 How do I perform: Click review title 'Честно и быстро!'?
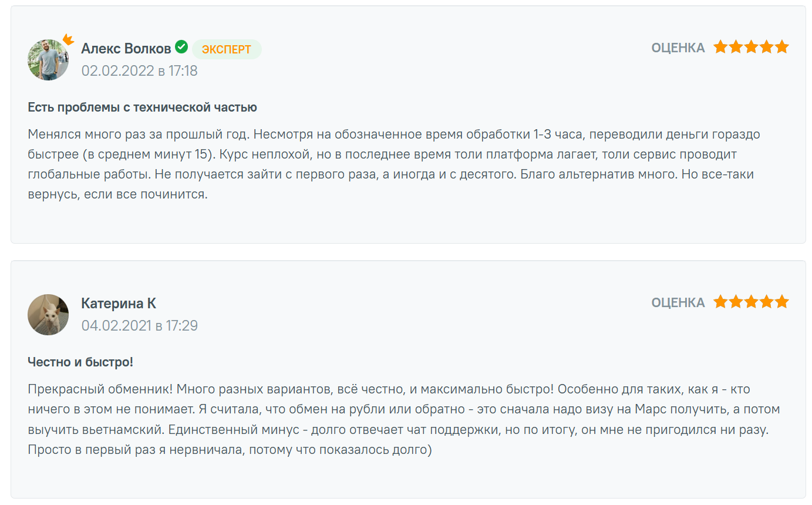coord(80,362)
